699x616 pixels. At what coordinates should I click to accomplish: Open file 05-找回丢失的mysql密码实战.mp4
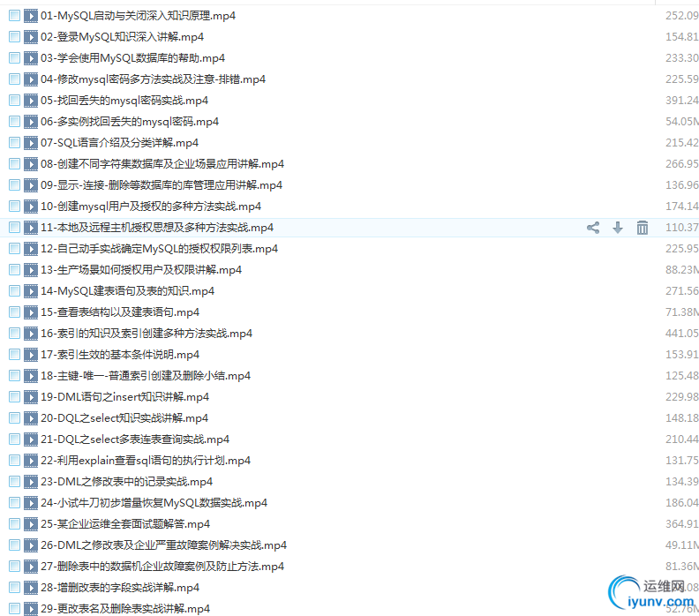coord(124,101)
